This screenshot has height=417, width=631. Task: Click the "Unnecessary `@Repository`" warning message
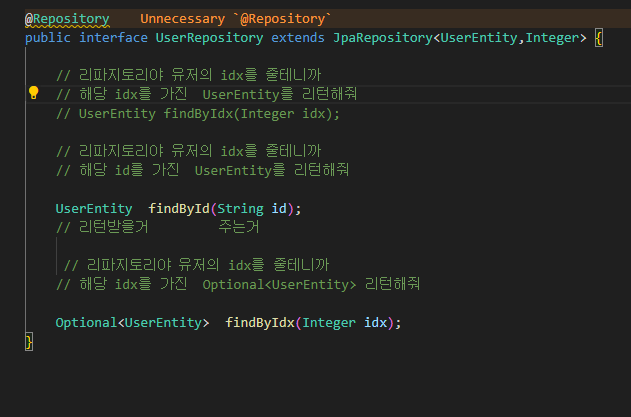pos(235,19)
